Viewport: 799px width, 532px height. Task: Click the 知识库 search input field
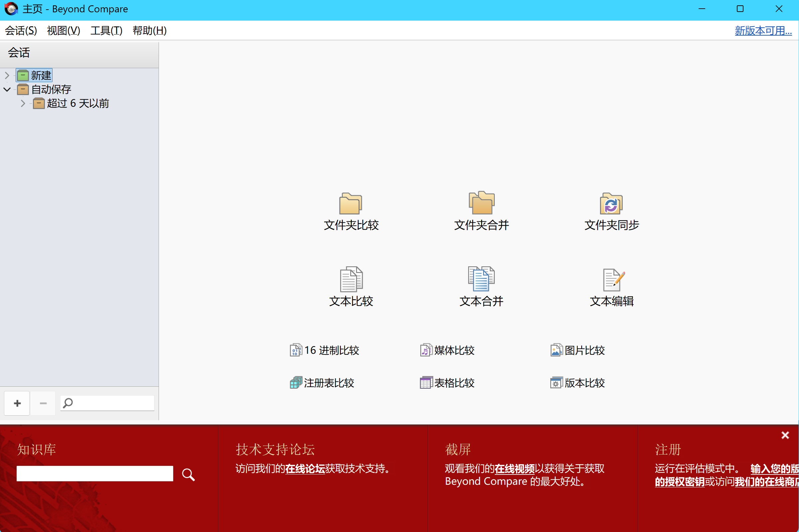95,473
